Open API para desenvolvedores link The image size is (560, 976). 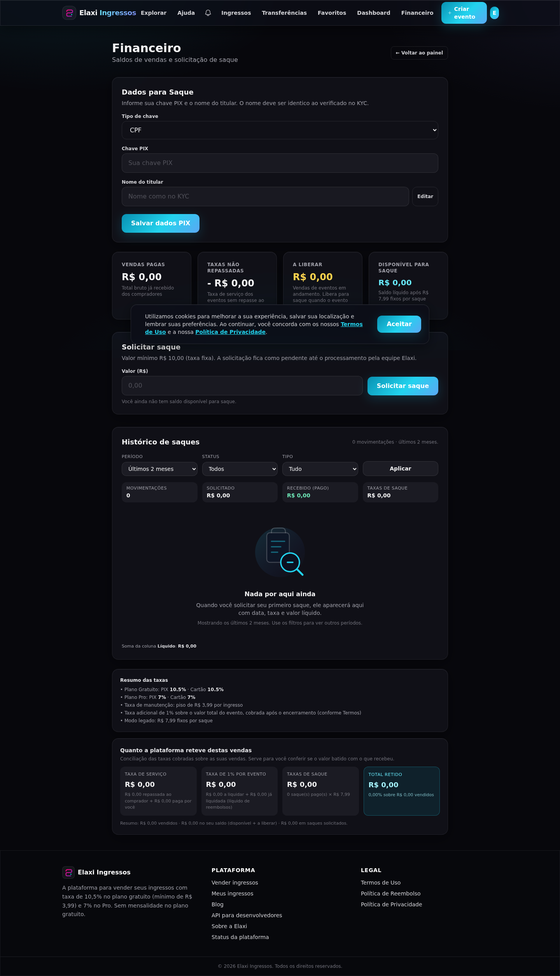pos(247,915)
